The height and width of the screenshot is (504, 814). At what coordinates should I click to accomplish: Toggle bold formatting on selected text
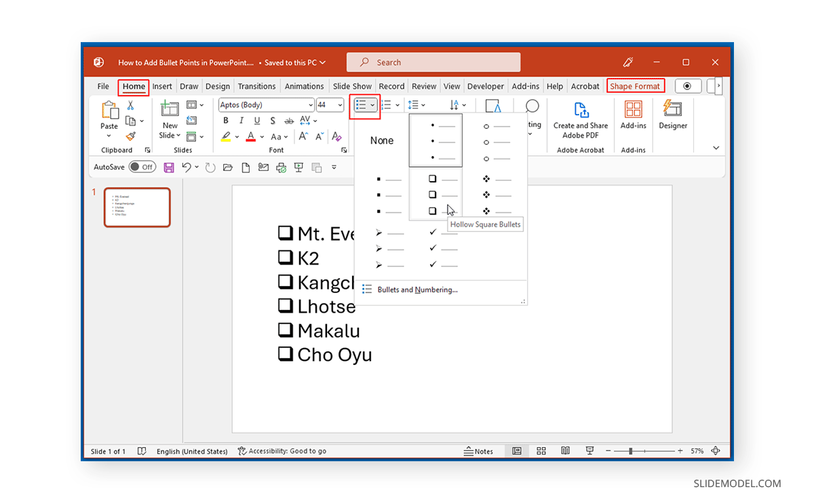click(x=225, y=120)
